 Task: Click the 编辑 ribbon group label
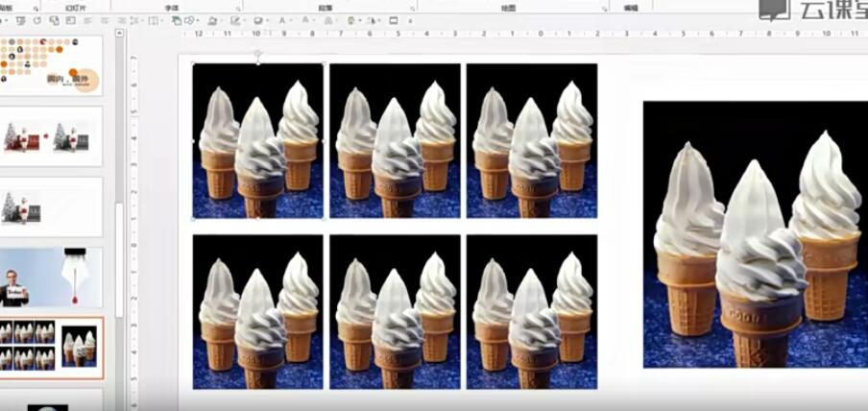(x=630, y=6)
